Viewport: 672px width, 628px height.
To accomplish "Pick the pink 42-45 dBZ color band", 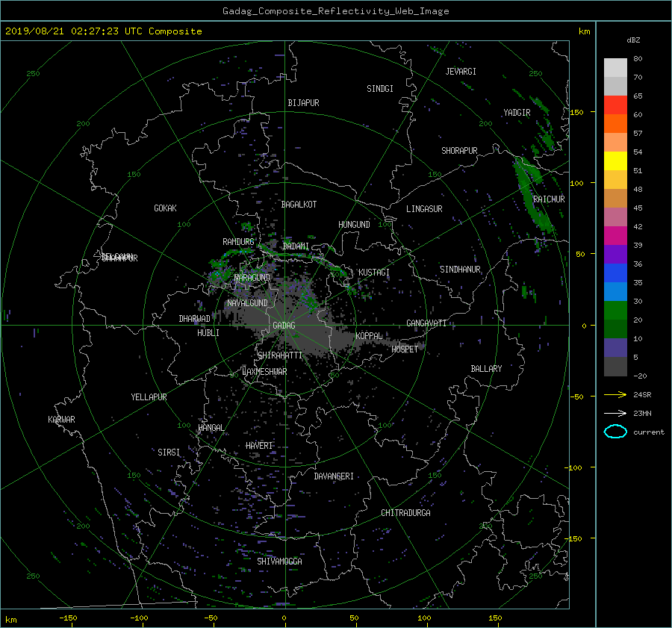I will click(x=615, y=217).
